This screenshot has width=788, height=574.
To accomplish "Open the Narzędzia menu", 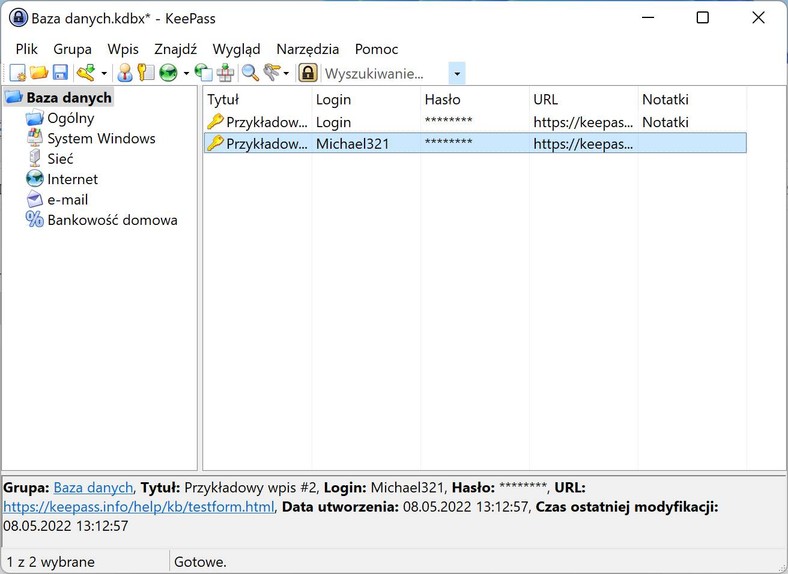I will [307, 49].
